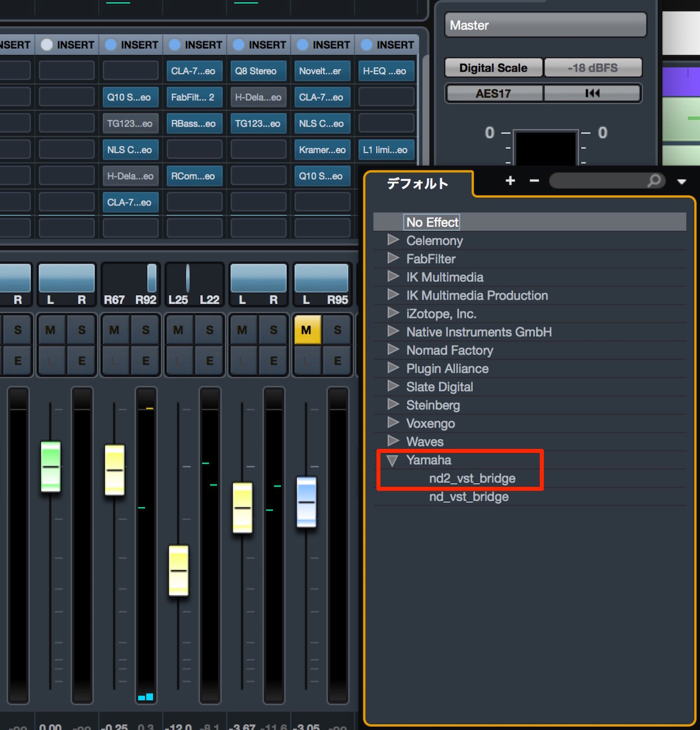700x730 pixels.
Task: Click the blue channel fader handle
Action: point(306,502)
